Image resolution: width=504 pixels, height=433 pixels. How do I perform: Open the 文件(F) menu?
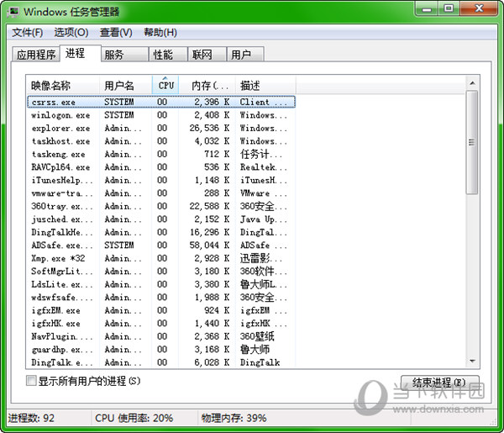[27, 33]
